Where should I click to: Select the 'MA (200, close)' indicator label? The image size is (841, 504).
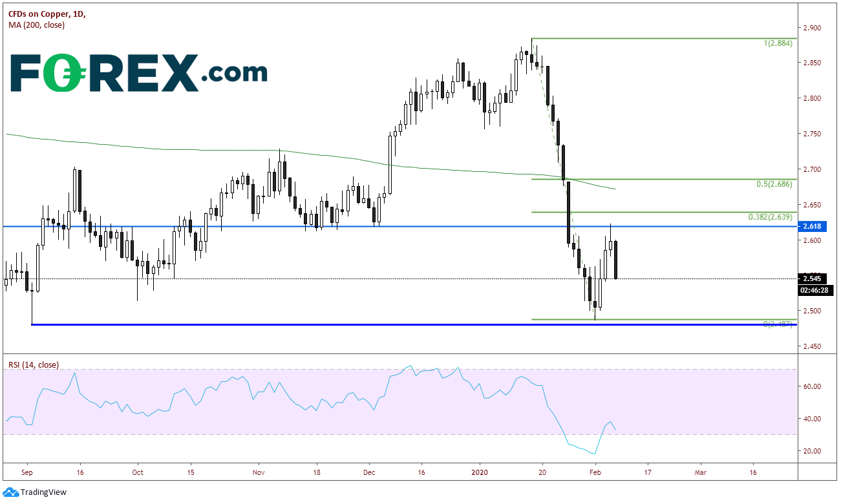coord(36,25)
